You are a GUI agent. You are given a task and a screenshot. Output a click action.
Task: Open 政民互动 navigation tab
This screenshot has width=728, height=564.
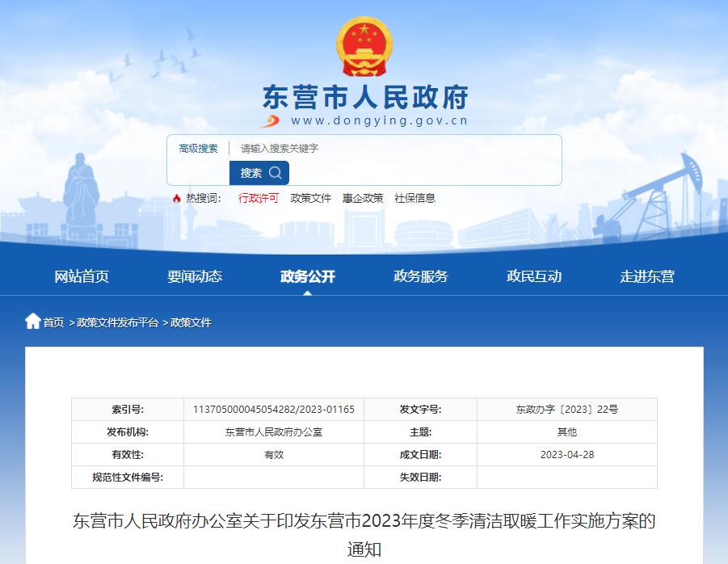pos(534,276)
